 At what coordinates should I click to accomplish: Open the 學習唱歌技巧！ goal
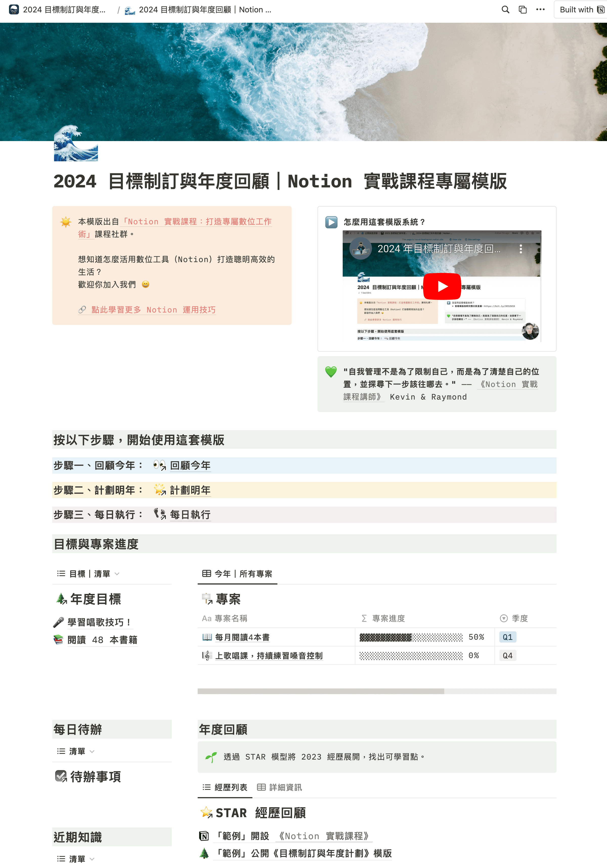point(100,622)
